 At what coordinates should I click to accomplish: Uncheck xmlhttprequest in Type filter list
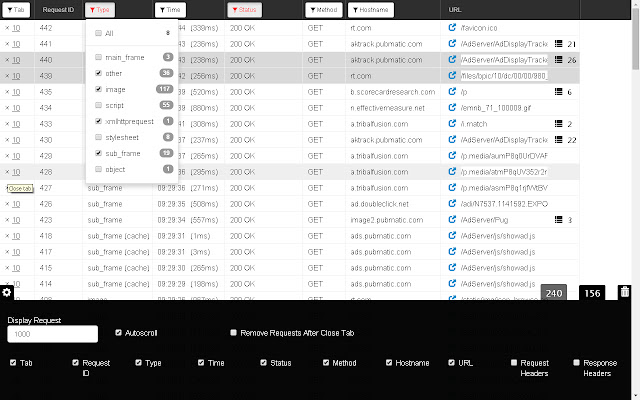coord(98,121)
